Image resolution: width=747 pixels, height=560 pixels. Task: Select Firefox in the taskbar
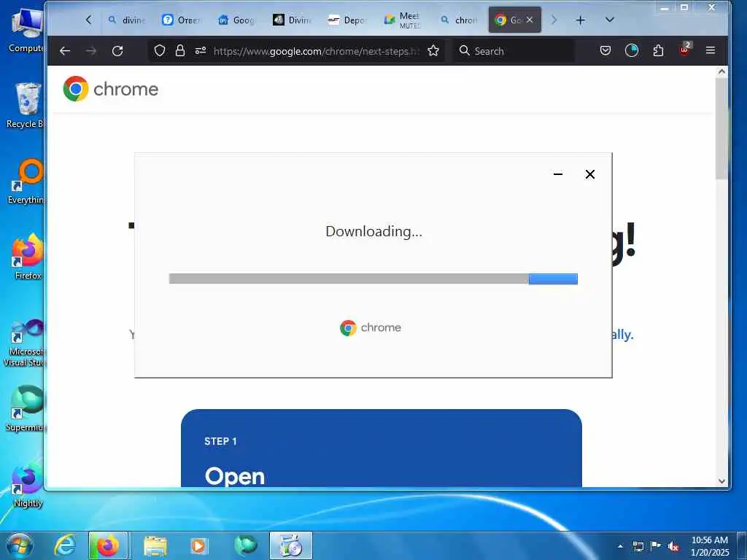tap(108, 545)
